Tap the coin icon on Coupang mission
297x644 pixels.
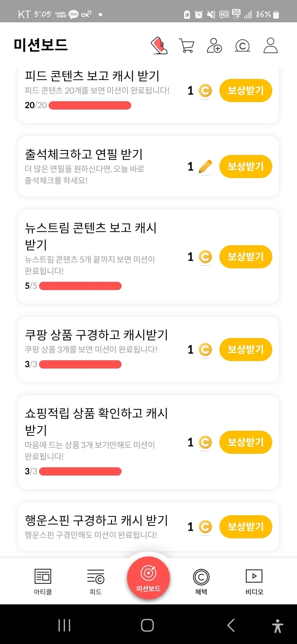click(x=205, y=350)
